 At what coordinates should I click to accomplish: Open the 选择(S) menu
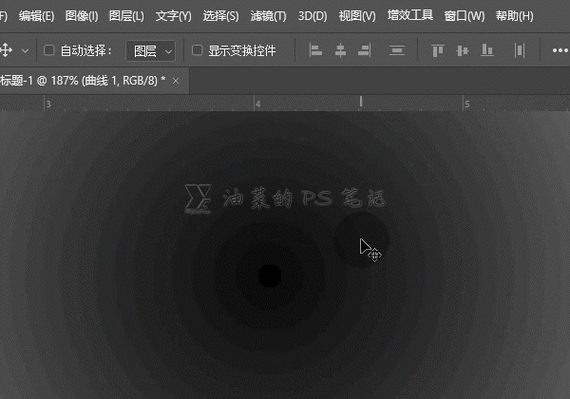[221, 16]
